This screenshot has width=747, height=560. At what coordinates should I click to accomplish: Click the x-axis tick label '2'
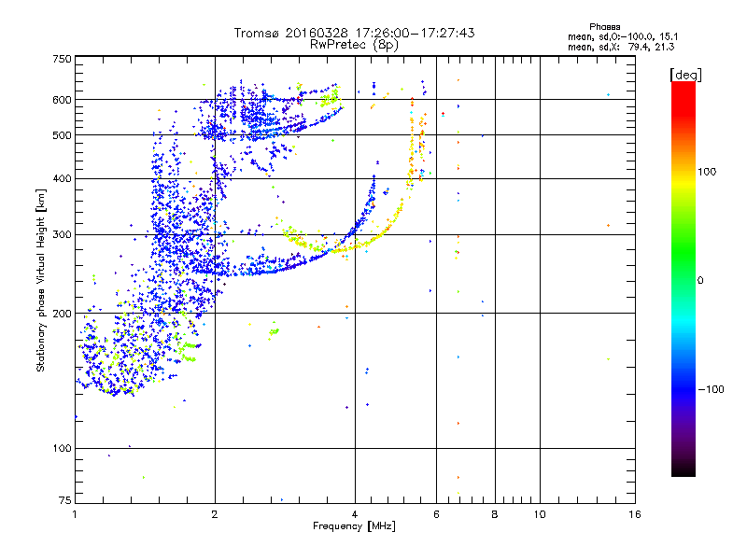pos(215,514)
